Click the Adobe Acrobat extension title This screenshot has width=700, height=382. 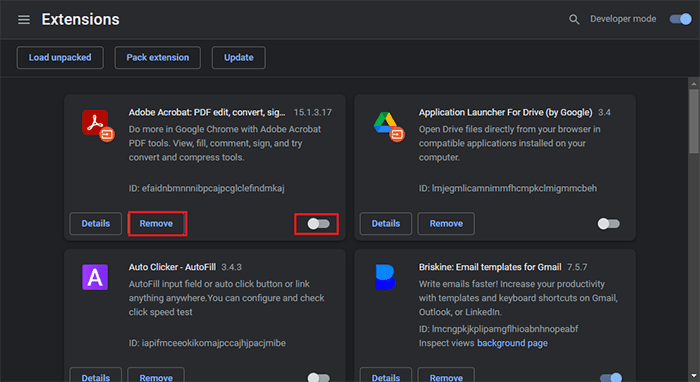click(x=207, y=112)
